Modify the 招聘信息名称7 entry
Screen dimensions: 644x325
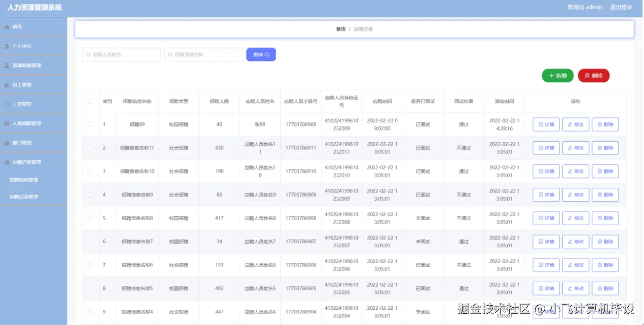[x=576, y=242]
